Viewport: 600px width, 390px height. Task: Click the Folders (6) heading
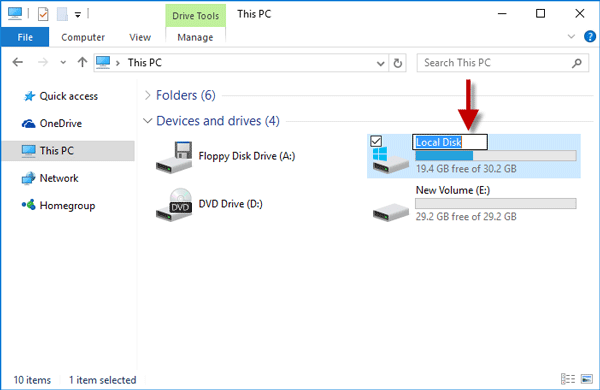click(186, 95)
